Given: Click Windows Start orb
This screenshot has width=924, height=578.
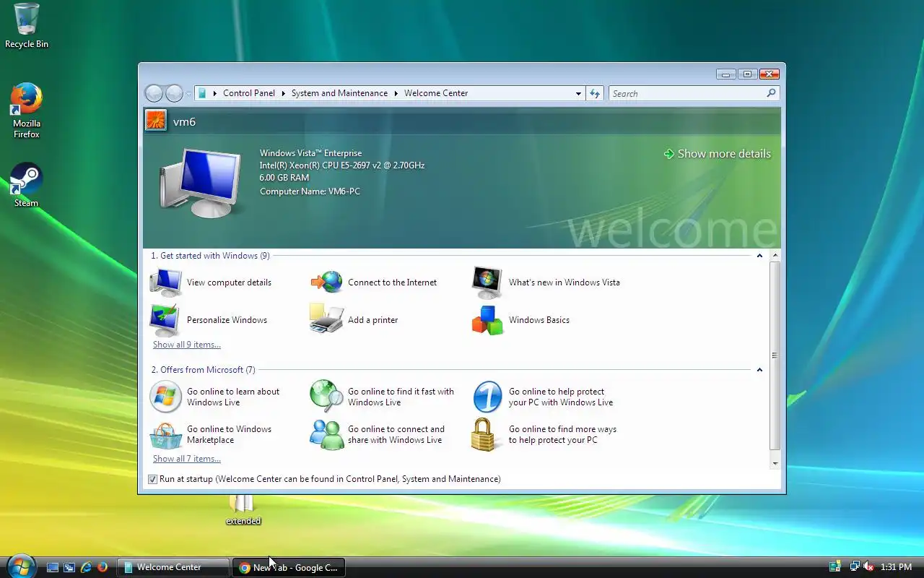Looking at the screenshot, I should tap(20, 566).
